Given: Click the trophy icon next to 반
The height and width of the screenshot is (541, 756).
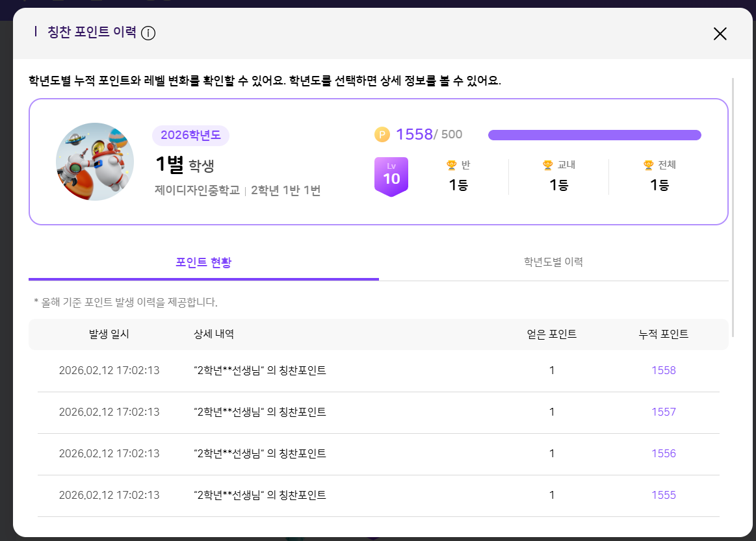Looking at the screenshot, I should point(451,165).
